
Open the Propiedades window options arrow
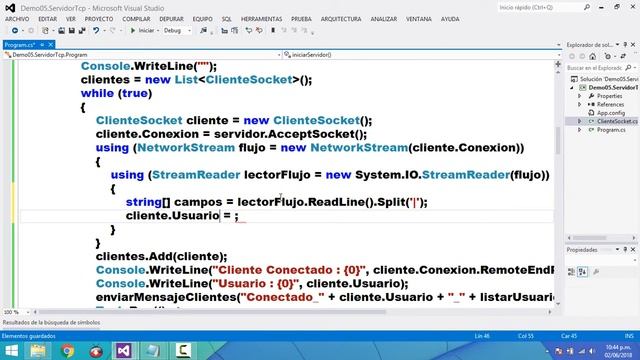(x=618, y=250)
